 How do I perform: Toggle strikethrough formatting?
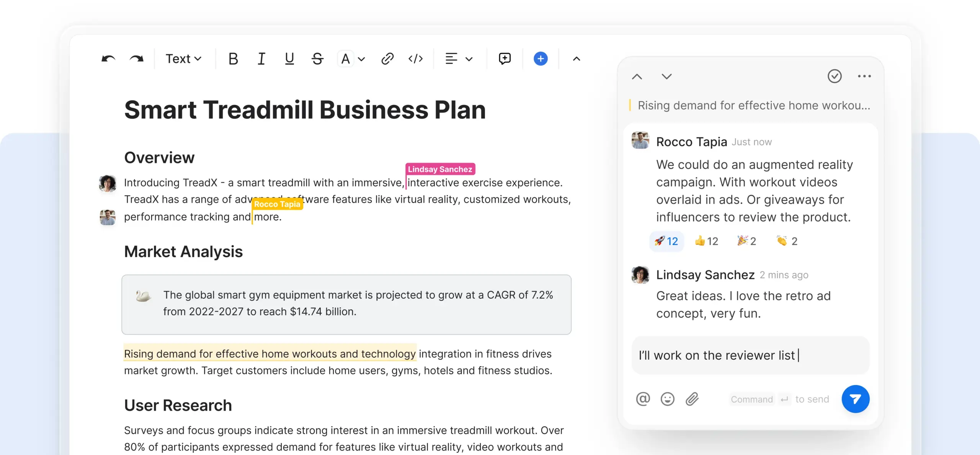click(317, 59)
